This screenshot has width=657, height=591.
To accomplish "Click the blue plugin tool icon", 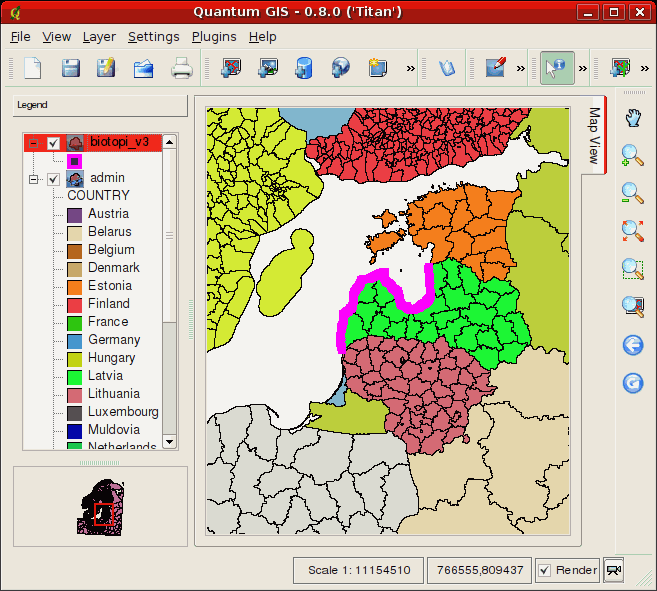I will click(x=447, y=68).
